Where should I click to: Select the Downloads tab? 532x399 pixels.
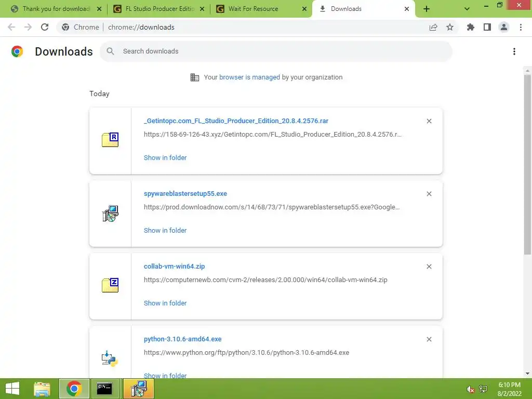363,9
